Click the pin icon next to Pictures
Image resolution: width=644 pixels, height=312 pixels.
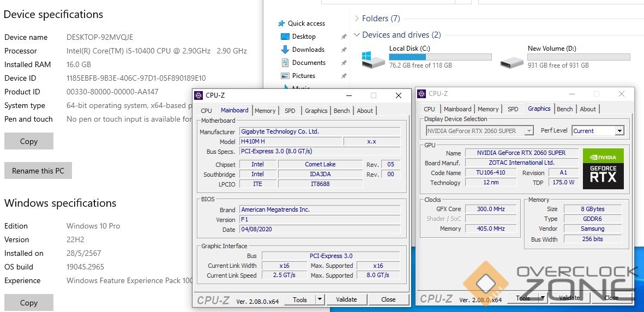pyautogui.click(x=344, y=76)
